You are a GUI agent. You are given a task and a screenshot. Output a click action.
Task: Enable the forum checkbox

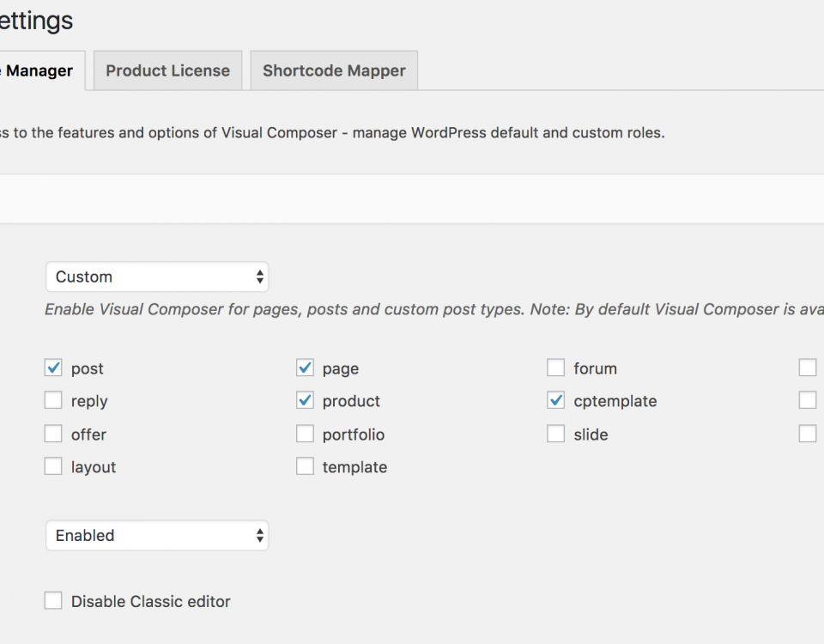[555, 368]
